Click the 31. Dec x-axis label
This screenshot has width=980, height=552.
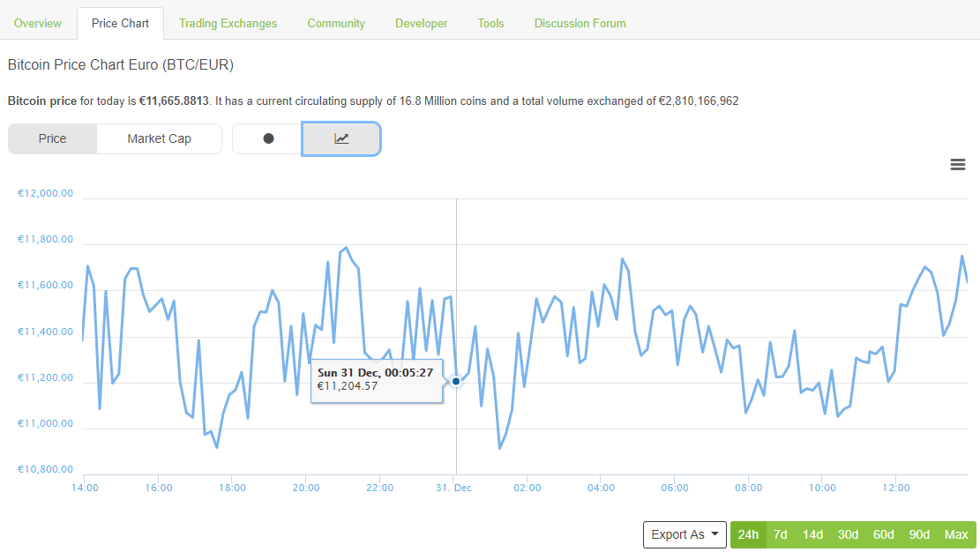tap(453, 488)
